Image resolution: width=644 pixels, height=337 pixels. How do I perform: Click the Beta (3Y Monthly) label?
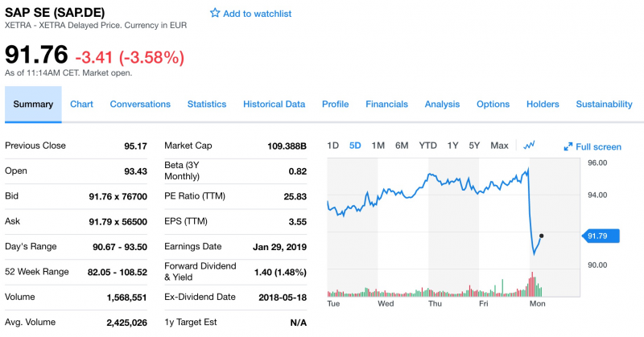coord(182,171)
